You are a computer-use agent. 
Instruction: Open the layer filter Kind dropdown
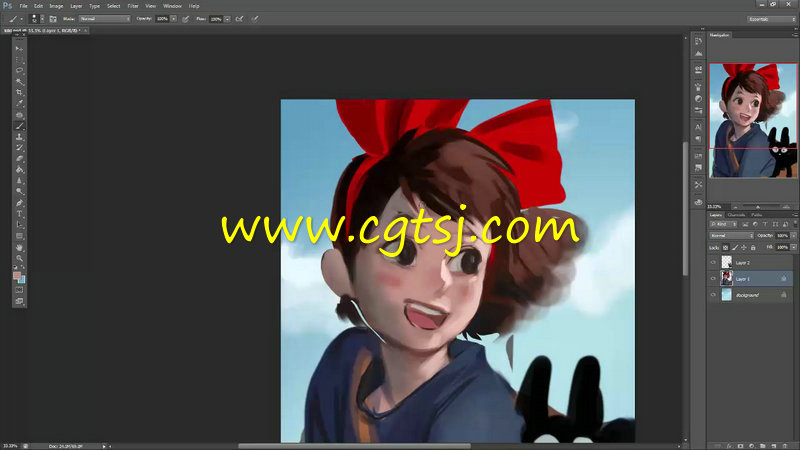(x=723, y=224)
